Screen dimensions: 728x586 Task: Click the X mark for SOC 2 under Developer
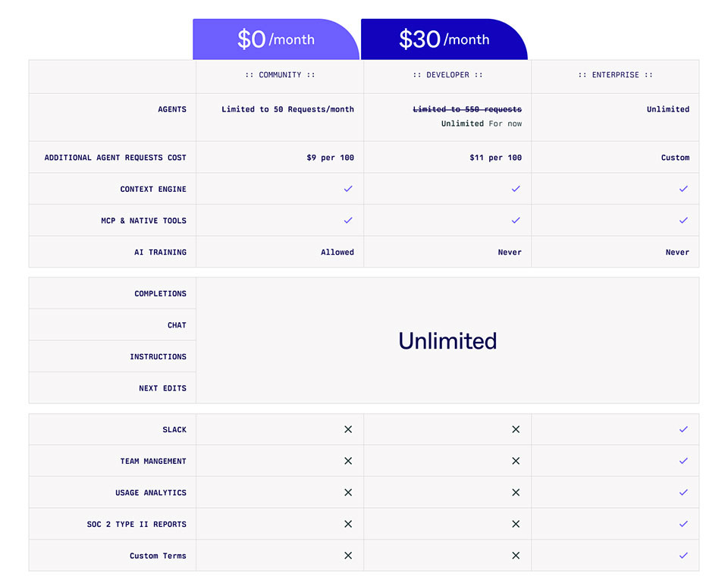coord(516,524)
